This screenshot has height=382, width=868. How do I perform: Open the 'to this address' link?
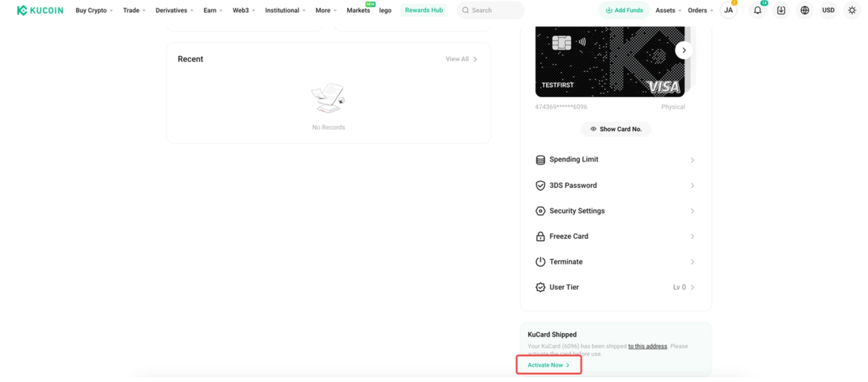coord(647,346)
